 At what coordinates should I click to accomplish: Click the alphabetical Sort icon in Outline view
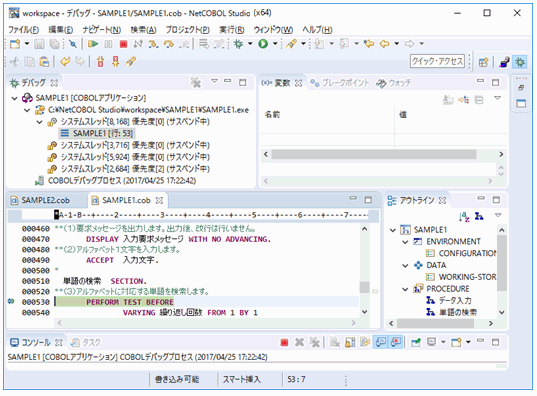click(464, 216)
